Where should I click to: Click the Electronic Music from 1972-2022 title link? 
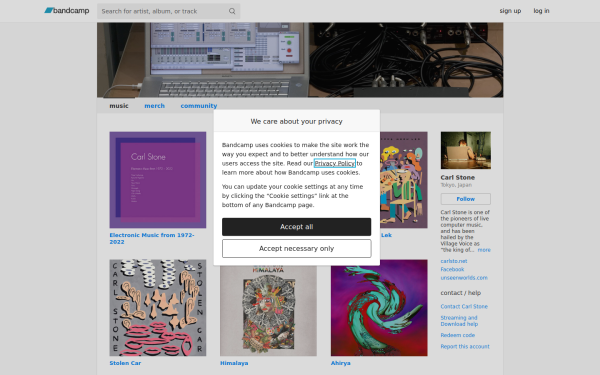[152, 238]
